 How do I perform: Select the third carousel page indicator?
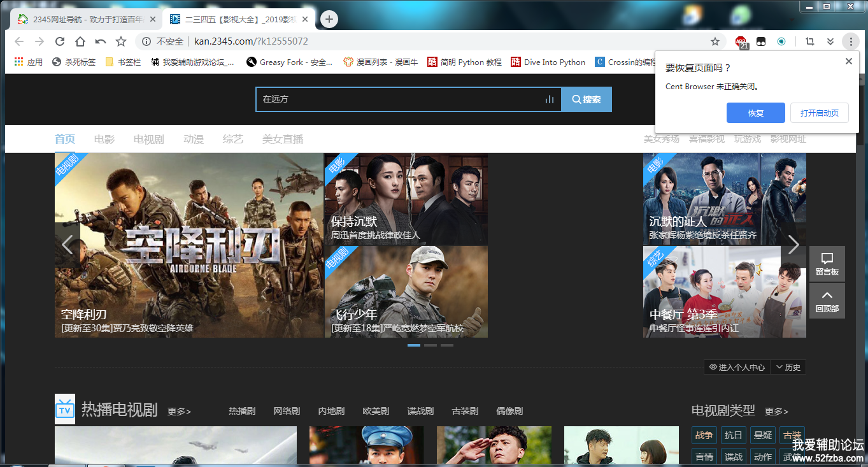tap(447, 345)
